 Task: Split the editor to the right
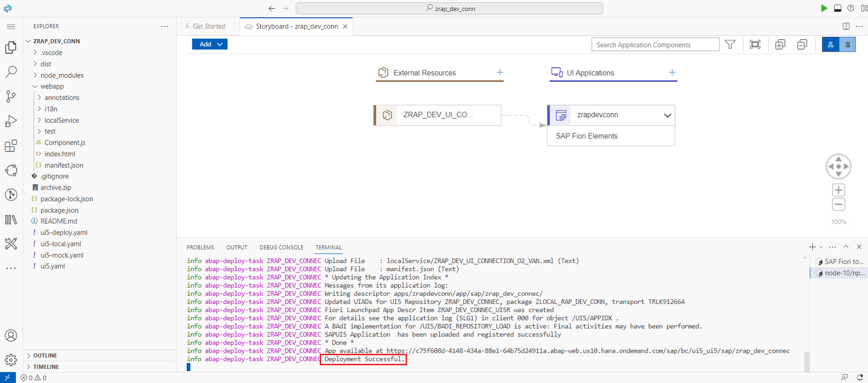(846, 26)
